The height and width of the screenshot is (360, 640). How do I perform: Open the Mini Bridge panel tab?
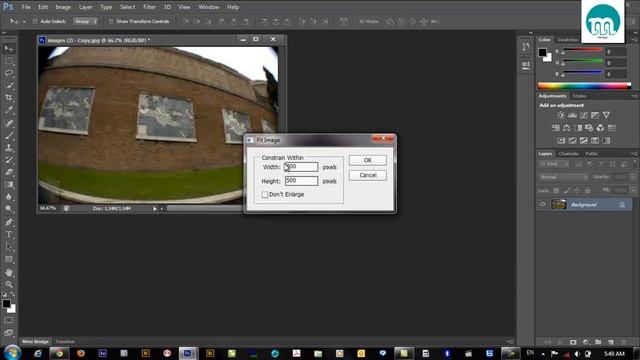coord(35,342)
